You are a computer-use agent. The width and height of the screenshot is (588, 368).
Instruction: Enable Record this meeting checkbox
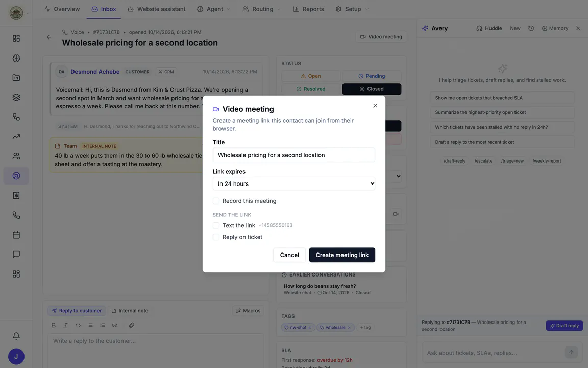click(216, 201)
